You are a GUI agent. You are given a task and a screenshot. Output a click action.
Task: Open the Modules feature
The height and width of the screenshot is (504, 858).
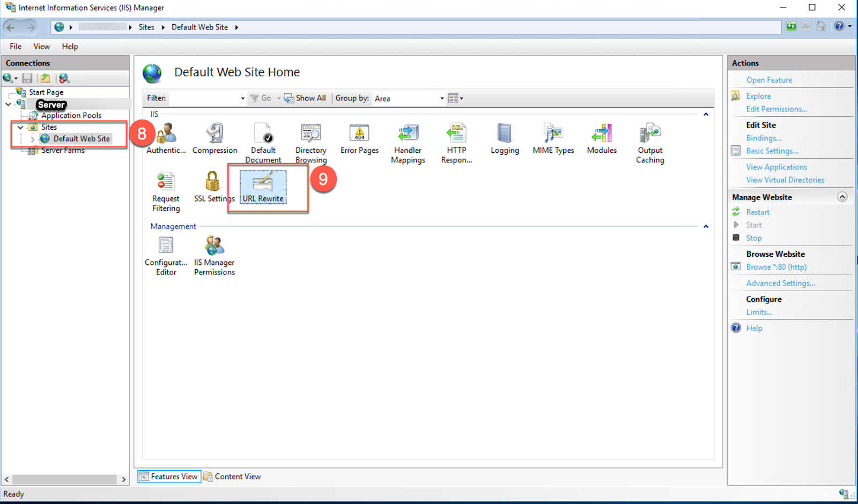602,138
